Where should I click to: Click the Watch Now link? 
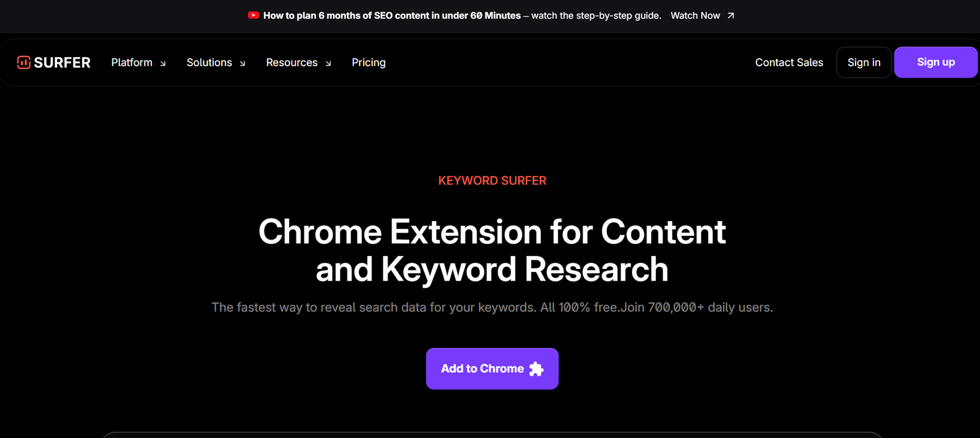695,15
